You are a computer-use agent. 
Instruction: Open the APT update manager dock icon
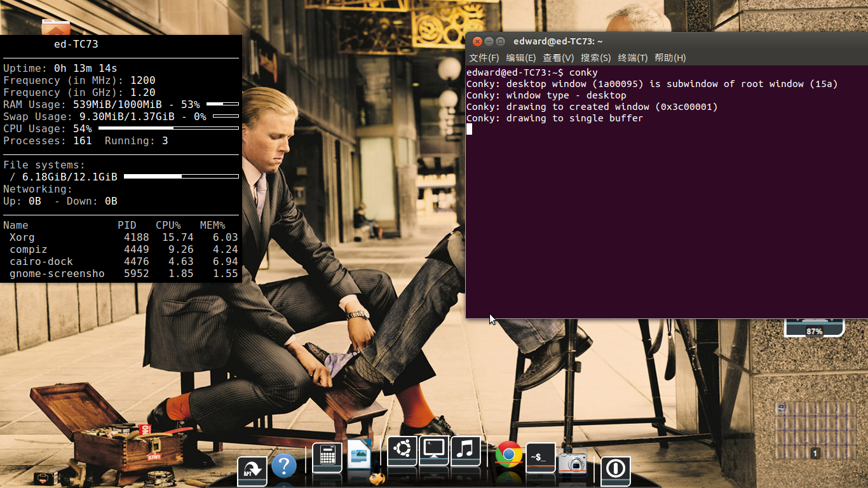pos(252,471)
